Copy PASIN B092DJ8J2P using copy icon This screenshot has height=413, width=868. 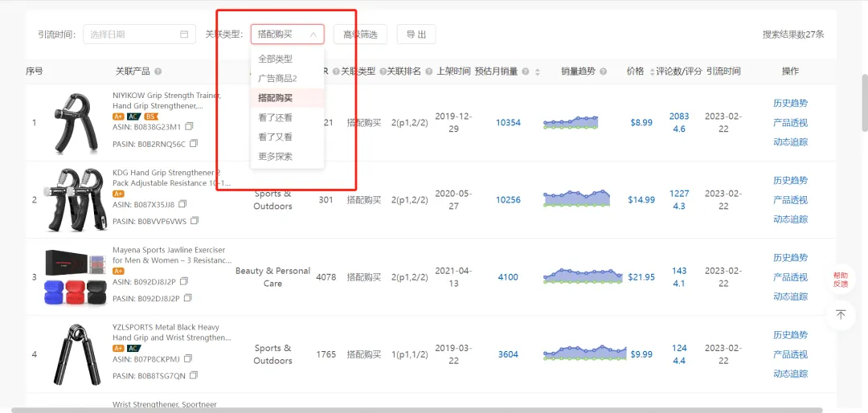click(x=187, y=298)
